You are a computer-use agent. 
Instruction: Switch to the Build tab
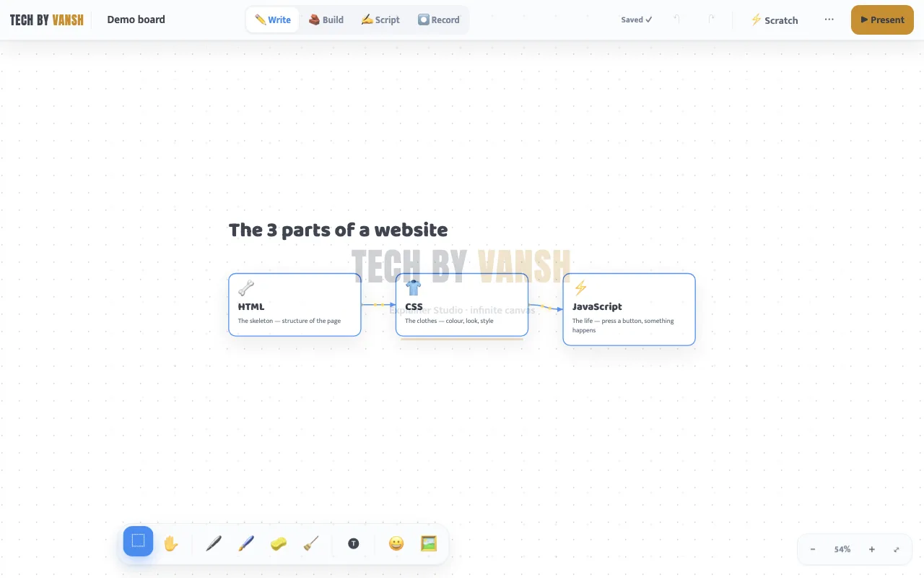tap(326, 20)
